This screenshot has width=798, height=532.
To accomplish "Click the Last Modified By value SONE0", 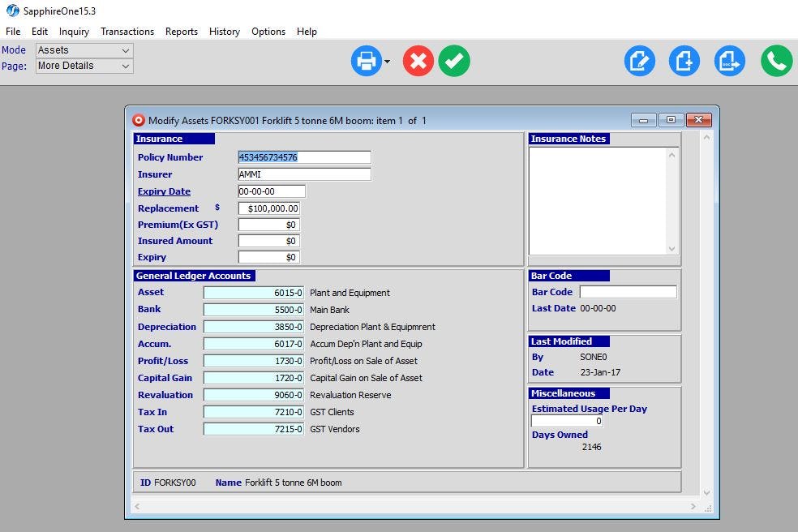I will [x=594, y=357].
